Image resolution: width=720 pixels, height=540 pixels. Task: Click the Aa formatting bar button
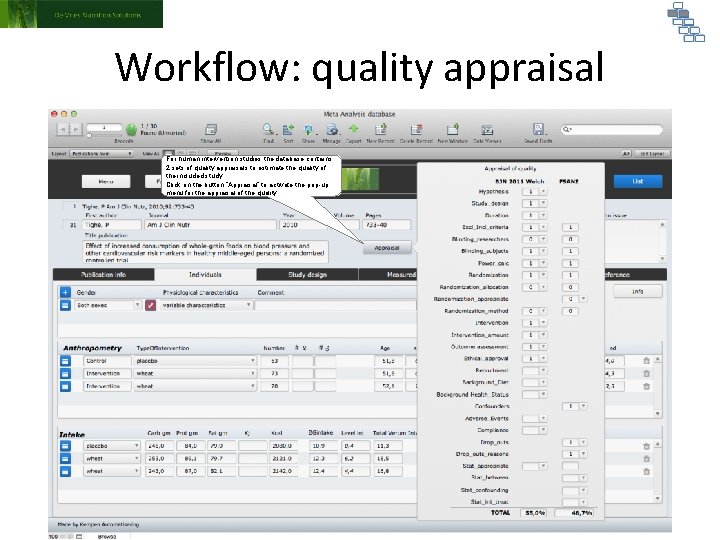(626, 154)
